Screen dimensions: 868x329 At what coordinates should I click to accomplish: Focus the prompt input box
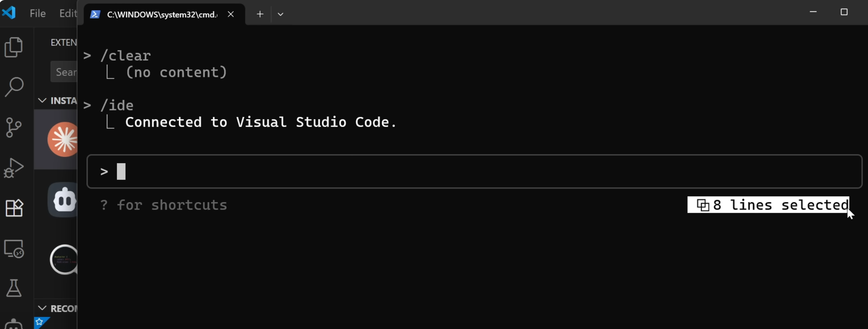point(474,171)
